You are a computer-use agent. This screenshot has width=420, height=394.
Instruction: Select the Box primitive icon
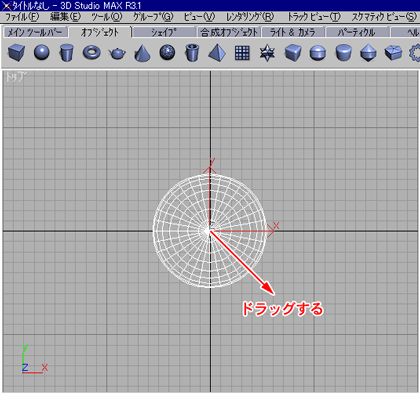(x=16, y=53)
